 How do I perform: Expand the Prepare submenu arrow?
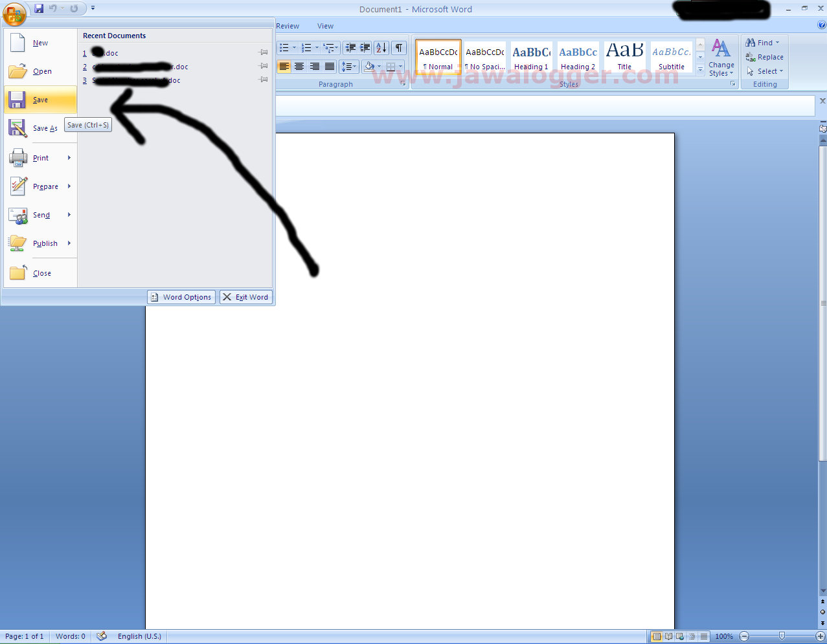click(69, 186)
